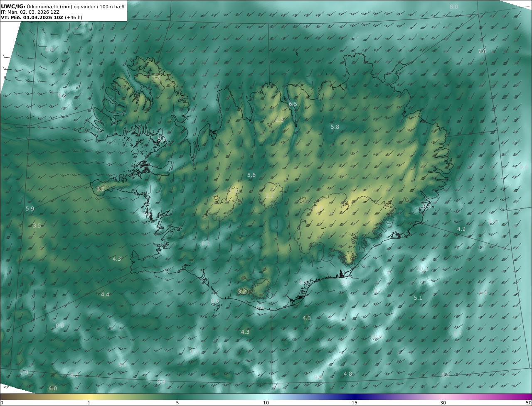Screen dimensions: 532x406
Task: Click the initial time 'IT: Mán. 02. 03. 2026 12Z'
Action: point(30,12)
